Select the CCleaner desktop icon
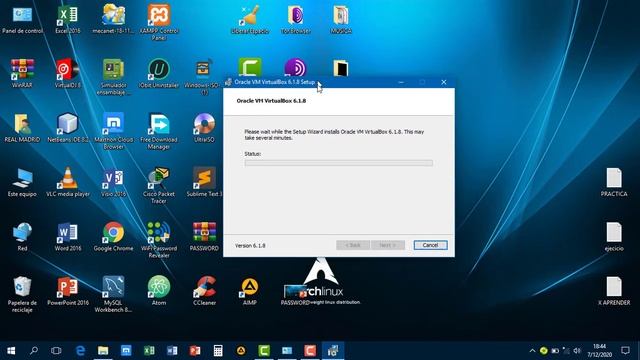Viewport: 640px width, 360px height. click(x=204, y=291)
